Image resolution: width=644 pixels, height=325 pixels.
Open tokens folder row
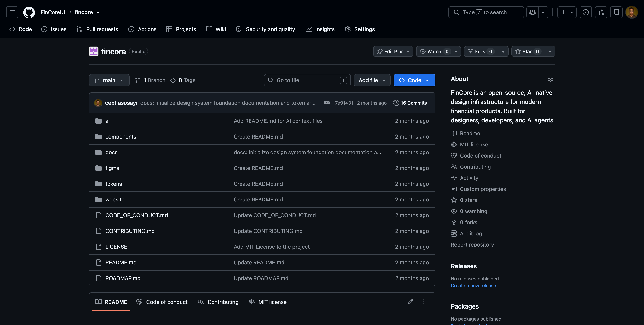(x=262, y=184)
